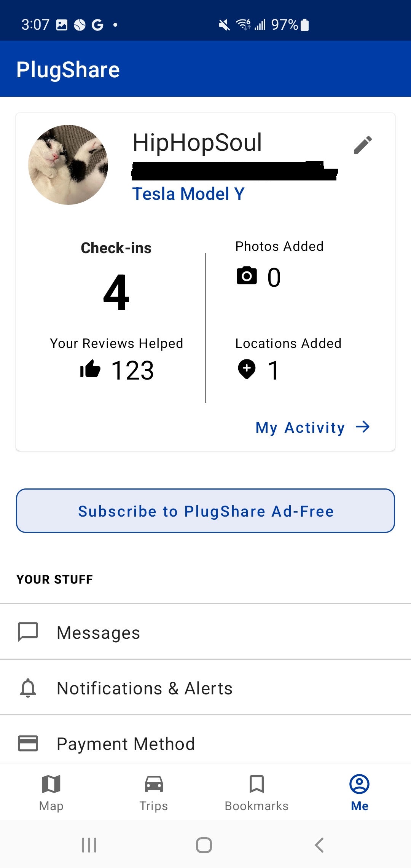This screenshot has height=868, width=411.
Task: Tap the pencil edit profile icon
Action: (x=362, y=145)
